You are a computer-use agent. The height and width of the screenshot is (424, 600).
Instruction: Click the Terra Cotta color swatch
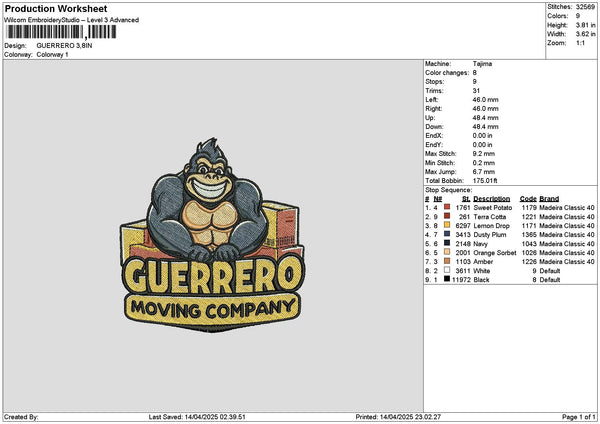[447, 216]
